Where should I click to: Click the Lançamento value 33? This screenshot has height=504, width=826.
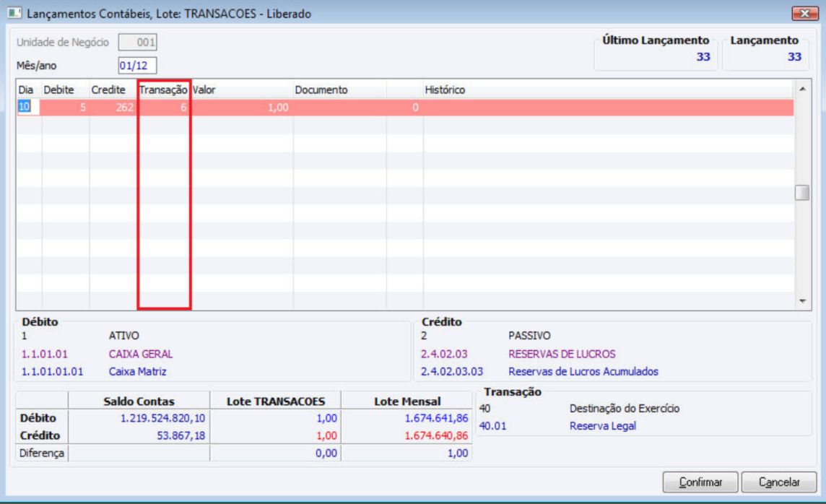pos(794,57)
